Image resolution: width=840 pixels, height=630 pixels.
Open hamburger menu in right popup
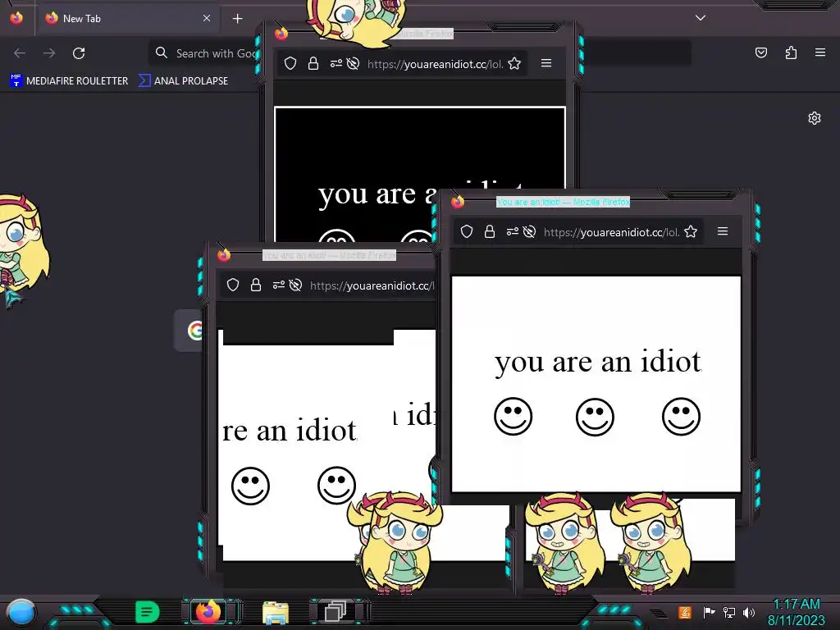tap(723, 231)
